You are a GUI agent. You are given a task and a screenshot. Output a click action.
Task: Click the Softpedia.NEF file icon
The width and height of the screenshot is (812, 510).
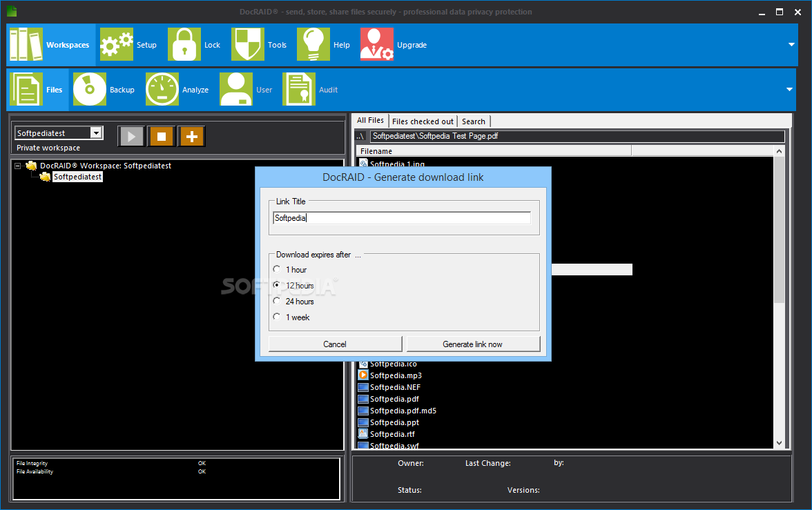coord(363,387)
